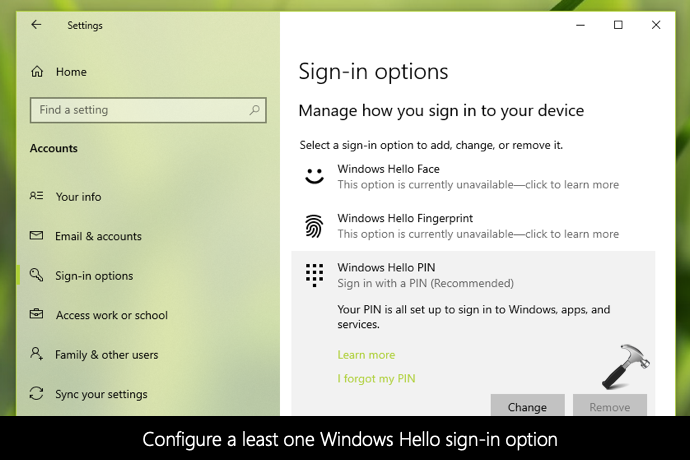
Task: Open Family & other users page
Action: pyautogui.click(x=106, y=355)
